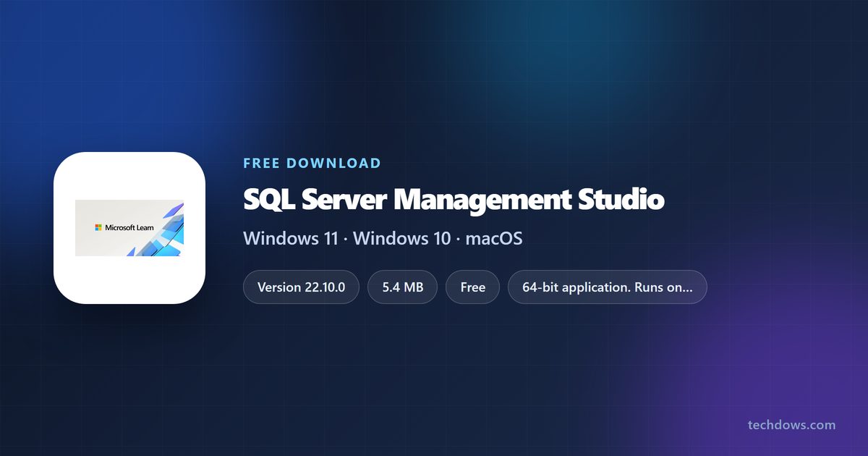Click the Windows 11 · Windows 10 · macOS line

coord(383,238)
